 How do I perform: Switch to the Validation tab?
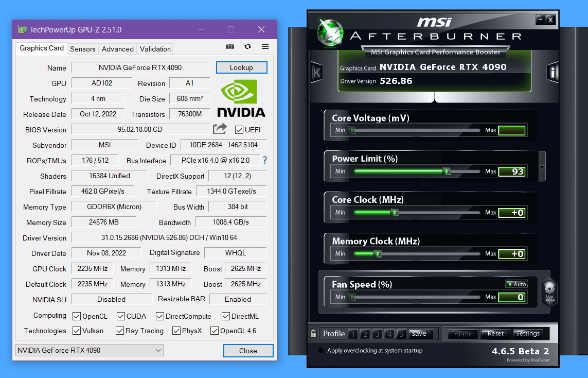pos(155,49)
